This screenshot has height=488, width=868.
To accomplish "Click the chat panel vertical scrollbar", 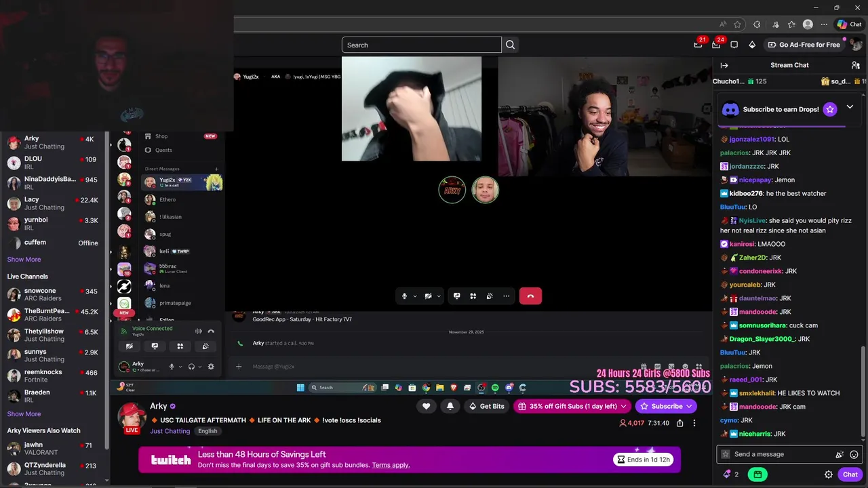I will 863,393.
